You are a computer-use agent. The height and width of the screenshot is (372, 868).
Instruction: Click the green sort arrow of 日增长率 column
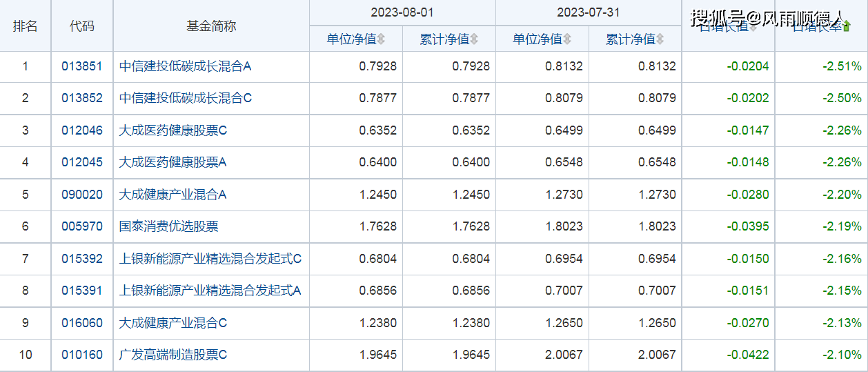pos(847,26)
